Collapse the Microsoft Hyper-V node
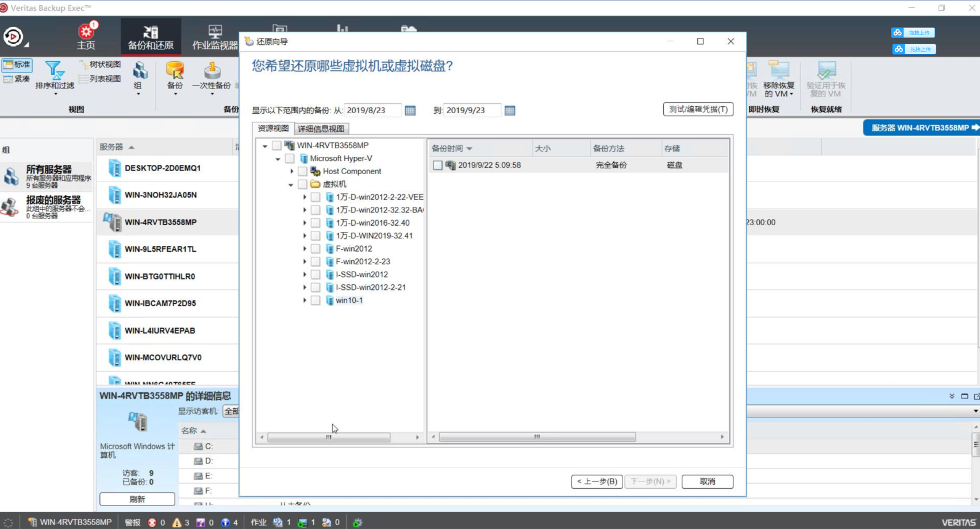The image size is (980, 529). 278,159
